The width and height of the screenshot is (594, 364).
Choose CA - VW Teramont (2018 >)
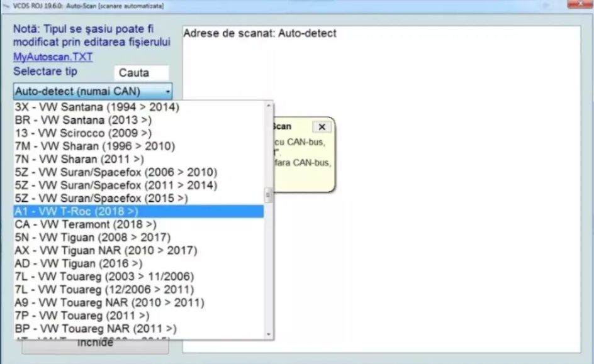(139, 224)
